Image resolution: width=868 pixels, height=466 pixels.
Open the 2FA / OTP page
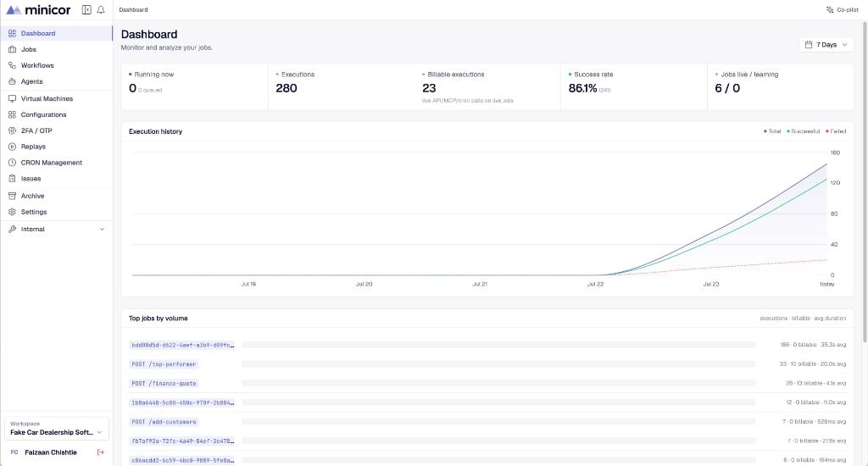pyautogui.click(x=57, y=130)
